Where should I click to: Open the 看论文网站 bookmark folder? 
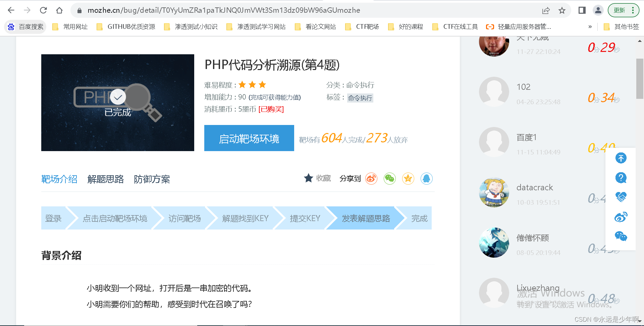[x=315, y=27]
